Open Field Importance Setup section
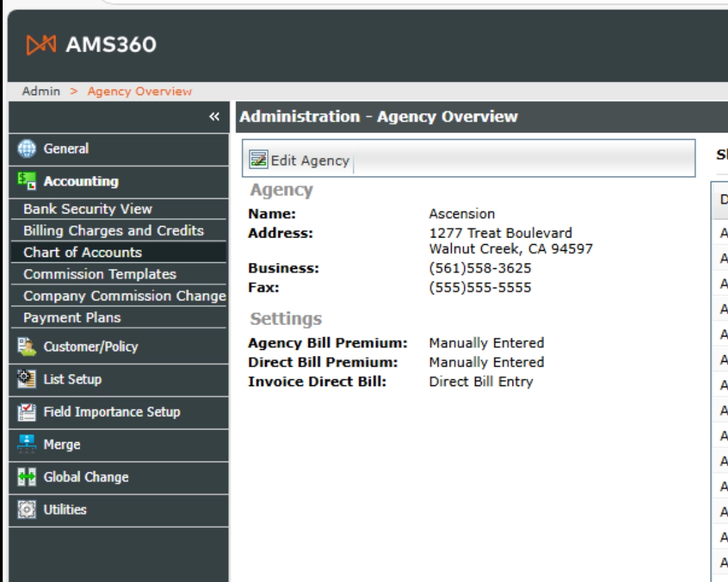This screenshot has height=582, width=728. (x=119, y=412)
